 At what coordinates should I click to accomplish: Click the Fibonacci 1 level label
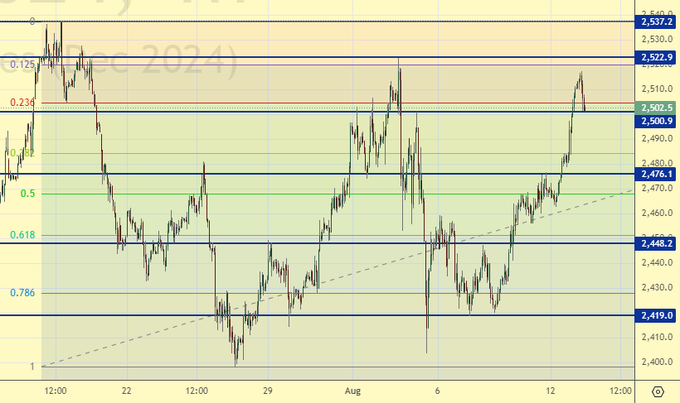point(32,367)
